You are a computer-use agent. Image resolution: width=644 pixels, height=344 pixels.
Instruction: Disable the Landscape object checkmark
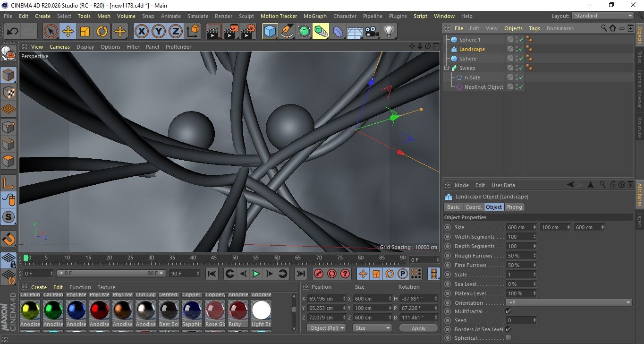521,50
